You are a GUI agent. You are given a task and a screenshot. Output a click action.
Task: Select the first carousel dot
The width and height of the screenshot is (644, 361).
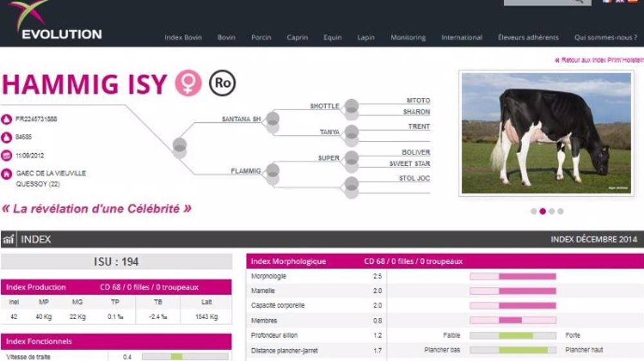(533, 211)
